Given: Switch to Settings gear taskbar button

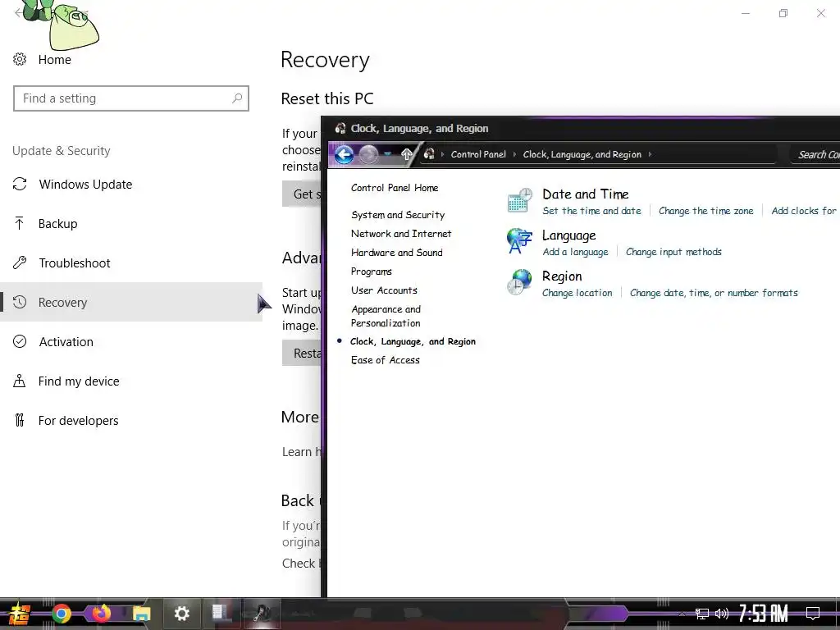Looking at the screenshot, I should (x=181, y=614).
